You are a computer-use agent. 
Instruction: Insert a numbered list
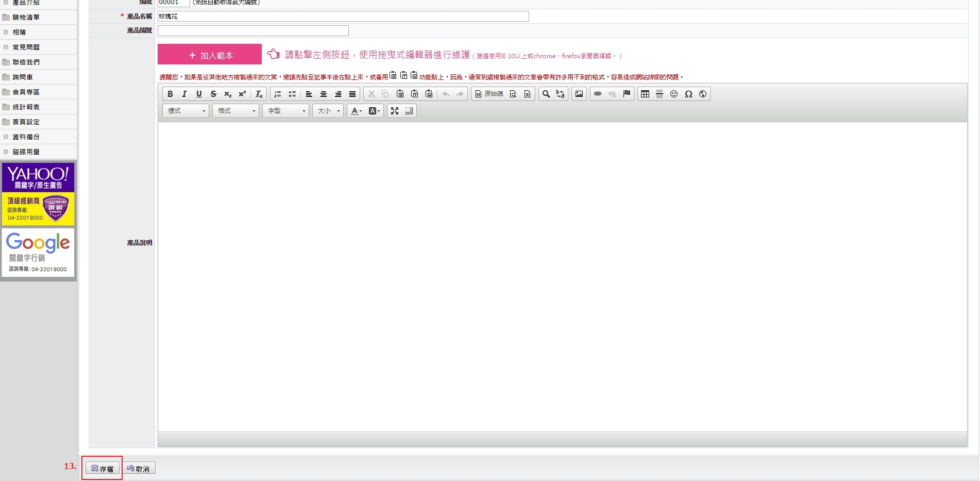[x=278, y=94]
